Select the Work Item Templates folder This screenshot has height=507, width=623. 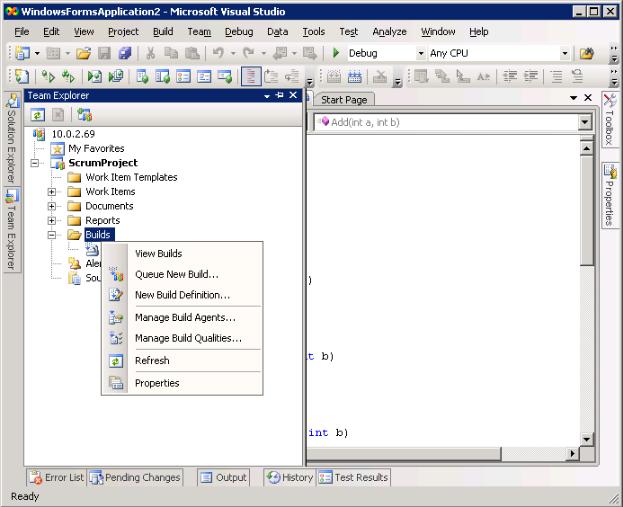132,177
